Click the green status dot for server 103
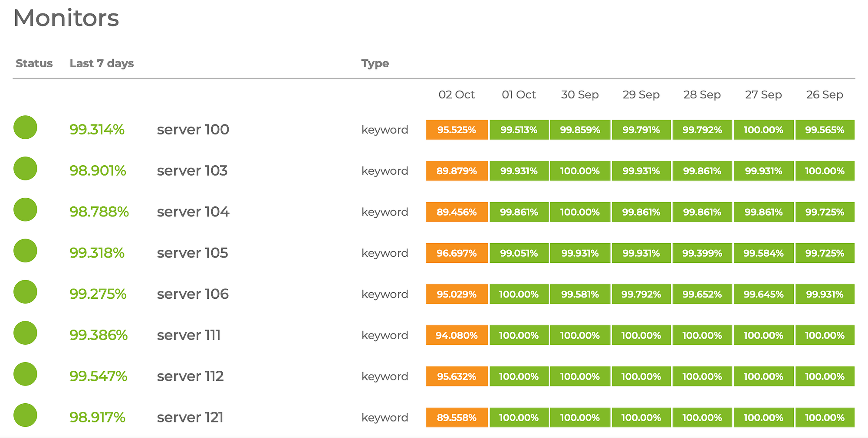 pyautogui.click(x=25, y=169)
